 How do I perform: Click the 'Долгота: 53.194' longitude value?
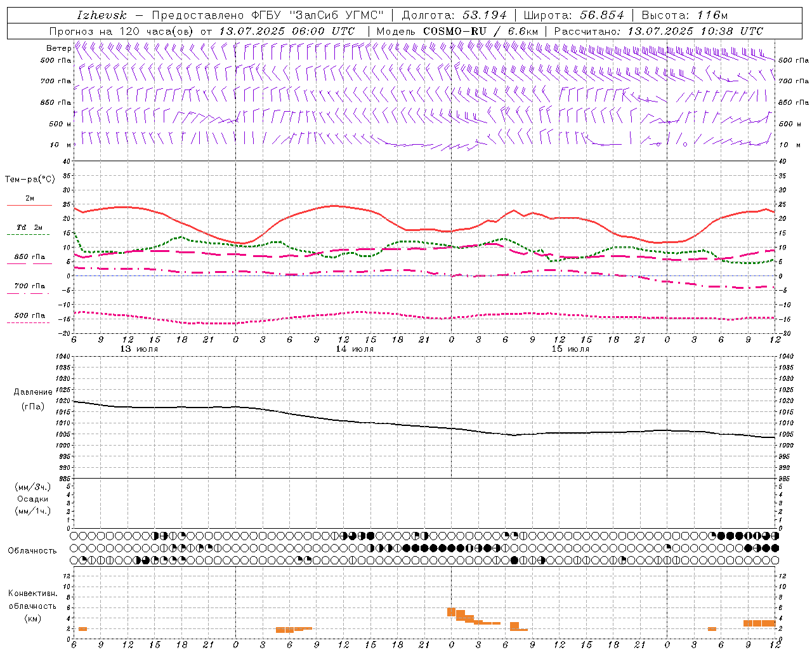[x=454, y=15]
